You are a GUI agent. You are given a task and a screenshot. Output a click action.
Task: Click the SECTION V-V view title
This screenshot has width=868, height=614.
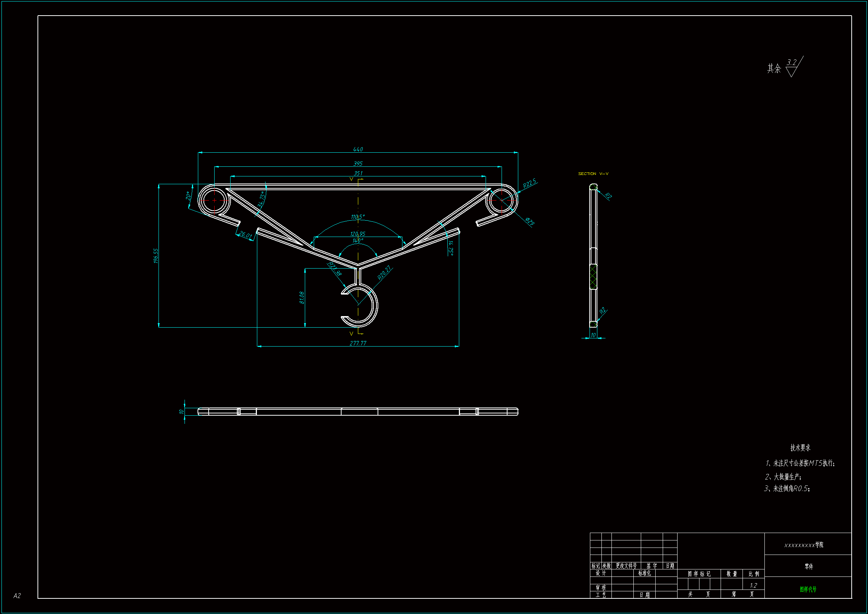tap(593, 173)
